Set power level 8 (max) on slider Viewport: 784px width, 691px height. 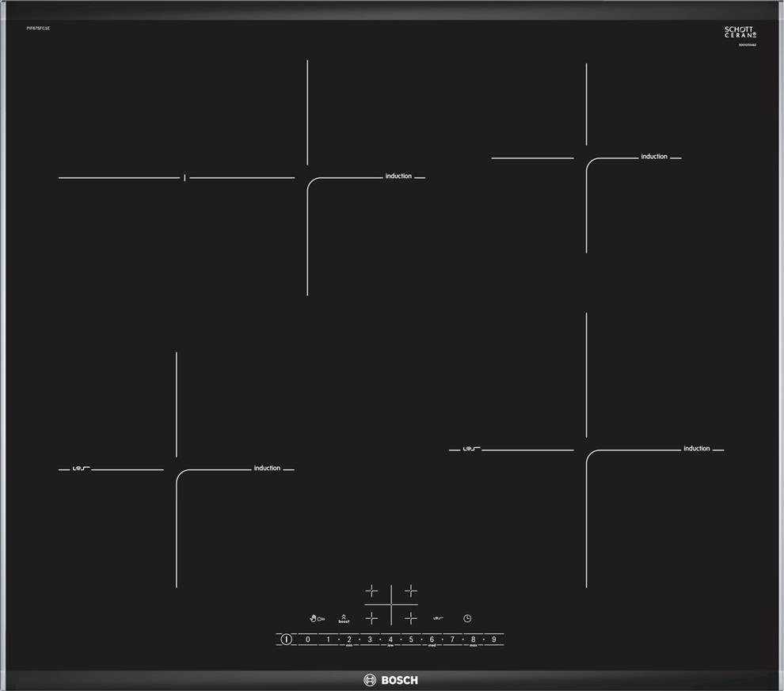473,639
